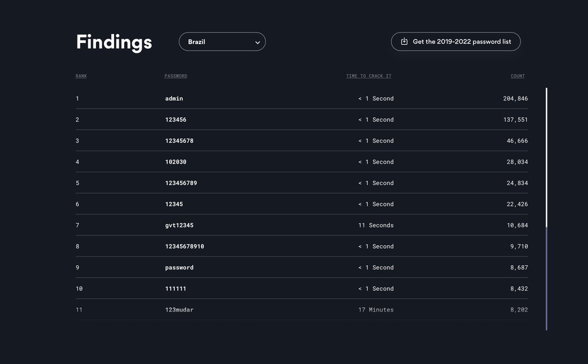
Task: Click the 102030 password entry
Action: [176, 162]
